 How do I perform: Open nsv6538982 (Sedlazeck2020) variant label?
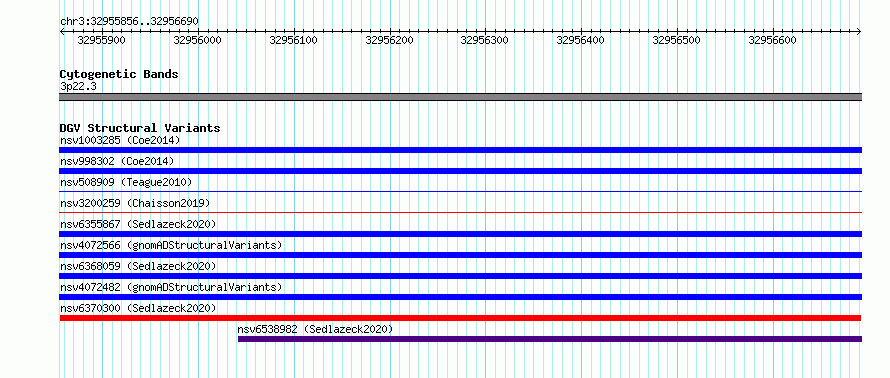point(316,329)
